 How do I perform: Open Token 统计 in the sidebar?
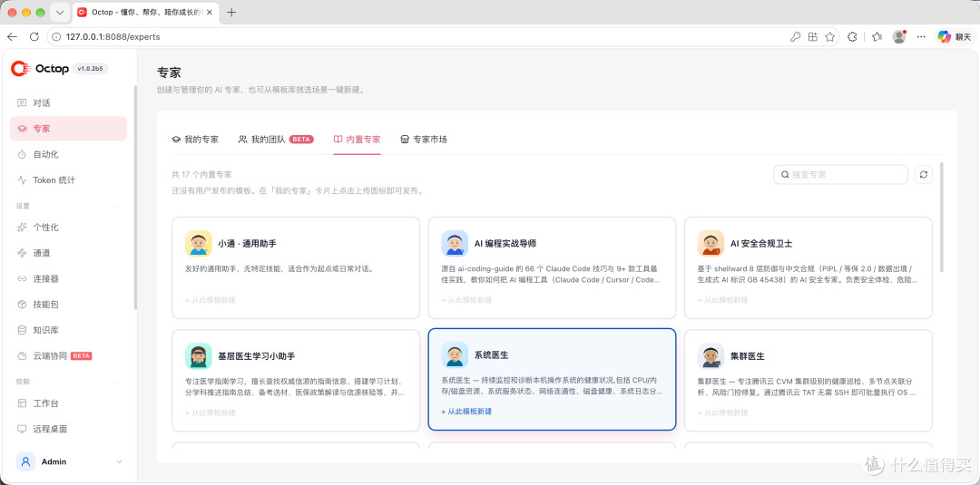(x=68, y=179)
